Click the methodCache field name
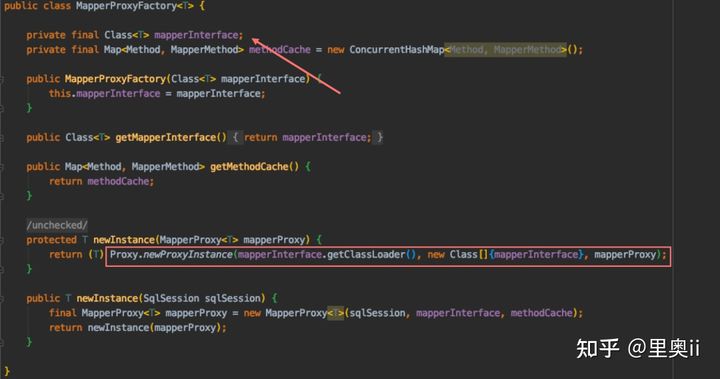 click(280, 50)
